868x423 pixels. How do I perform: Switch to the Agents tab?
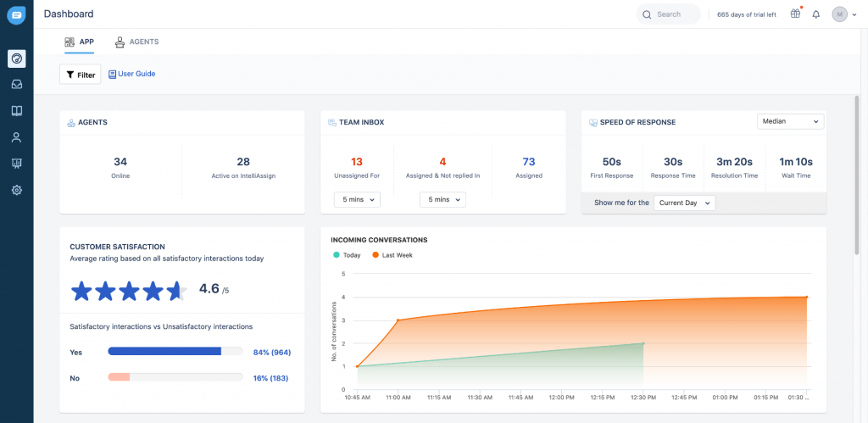click(x=136, y=42)
